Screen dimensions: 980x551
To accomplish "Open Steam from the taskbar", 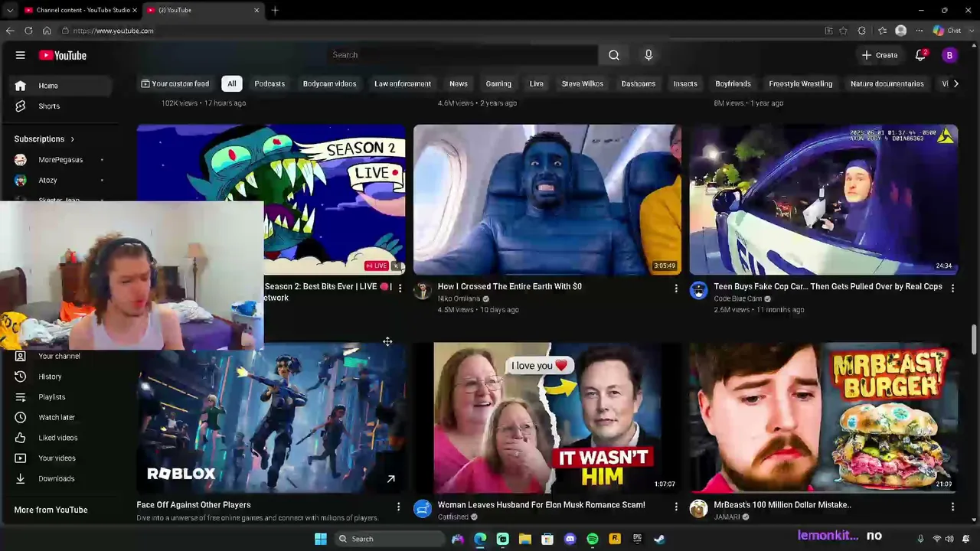I will click(659, 539).
